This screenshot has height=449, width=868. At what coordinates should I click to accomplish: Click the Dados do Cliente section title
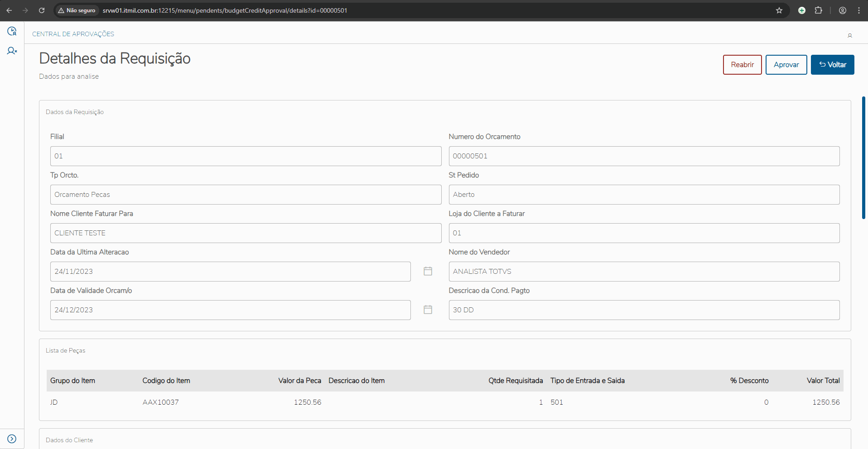coord(69,440)
